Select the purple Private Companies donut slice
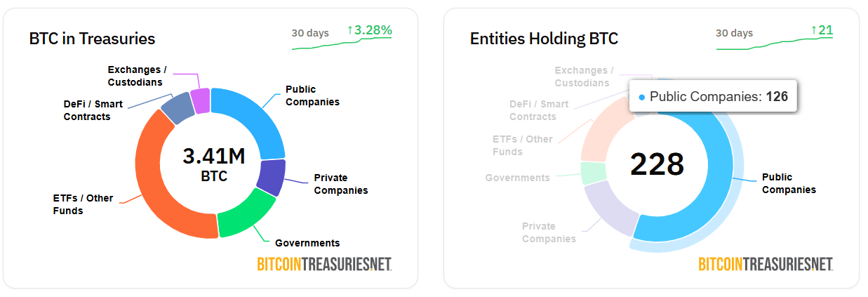The height and width of the screenshot is (297, 868). [x=271, y=177]
